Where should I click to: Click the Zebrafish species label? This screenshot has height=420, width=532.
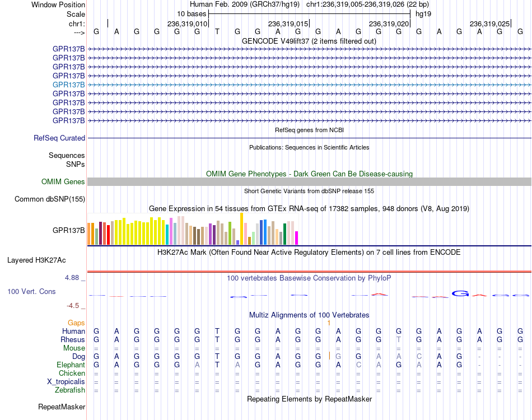pos(70,390)
